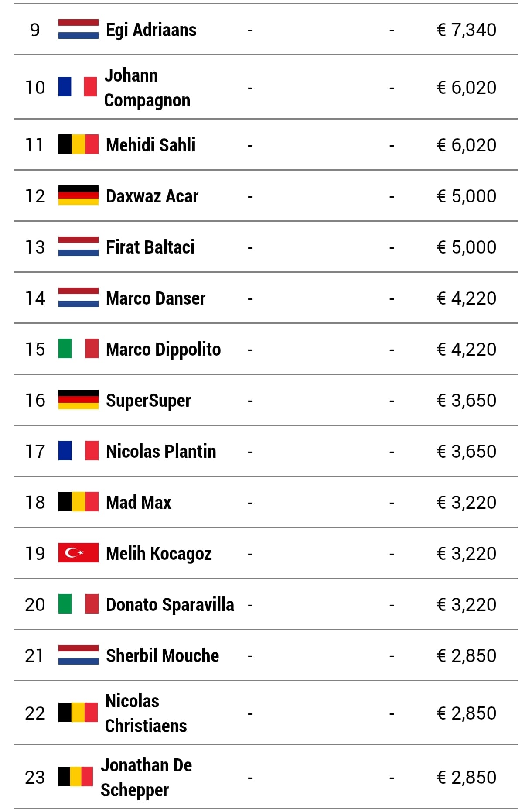532x809 pixels.
Task: Click the Belgian flag beside Mehidi Sahli
Action: 78,144
